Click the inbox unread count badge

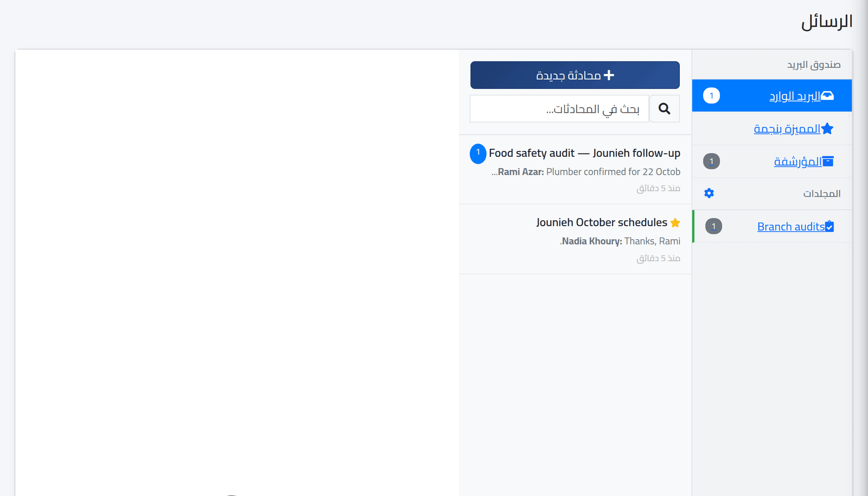click(x=711, y=96)
